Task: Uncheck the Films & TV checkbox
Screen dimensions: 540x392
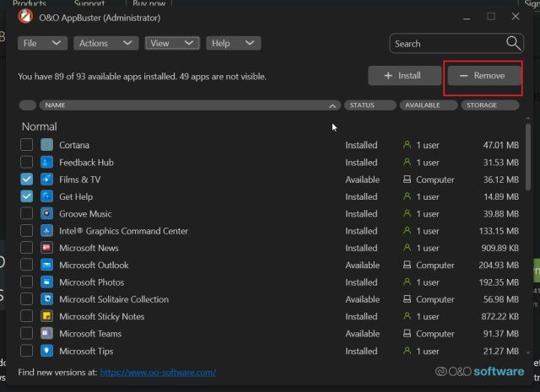Action: (x=26, y=180)
